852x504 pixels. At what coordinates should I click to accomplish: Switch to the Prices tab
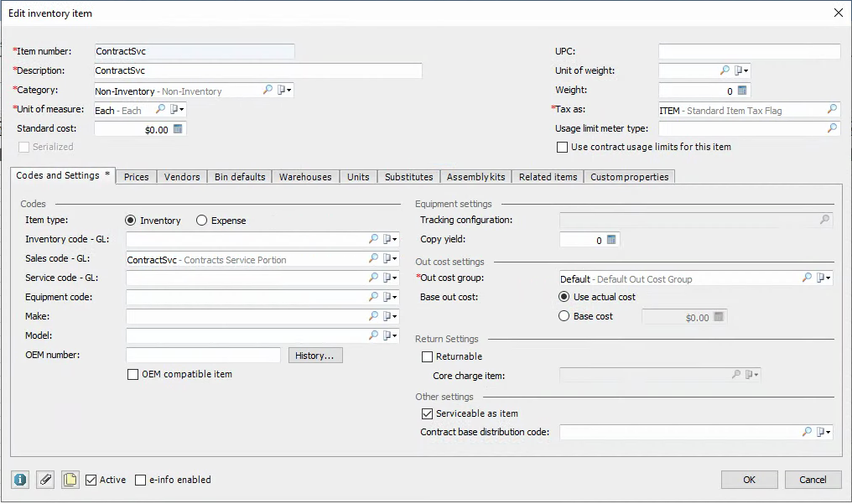(137, 177)
